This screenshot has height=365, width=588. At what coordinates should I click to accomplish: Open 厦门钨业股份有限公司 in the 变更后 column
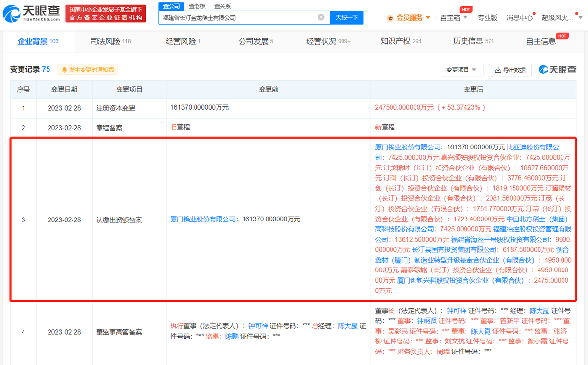pyautogui.click(x=408, y=147)
